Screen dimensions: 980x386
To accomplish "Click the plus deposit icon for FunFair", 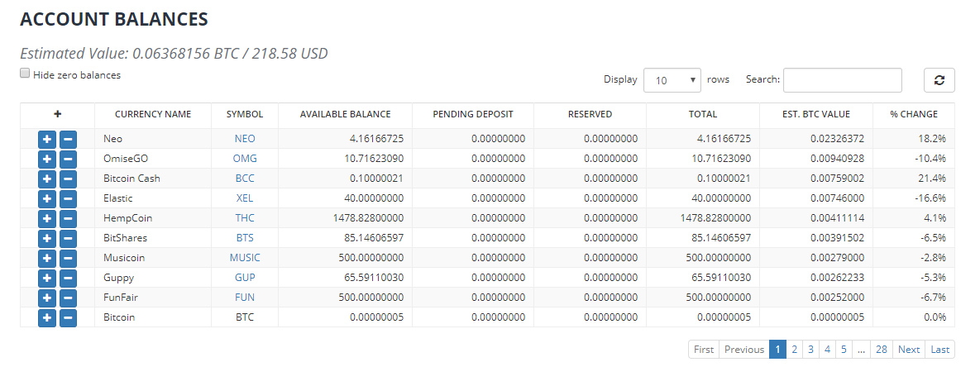I will point(47,298).
